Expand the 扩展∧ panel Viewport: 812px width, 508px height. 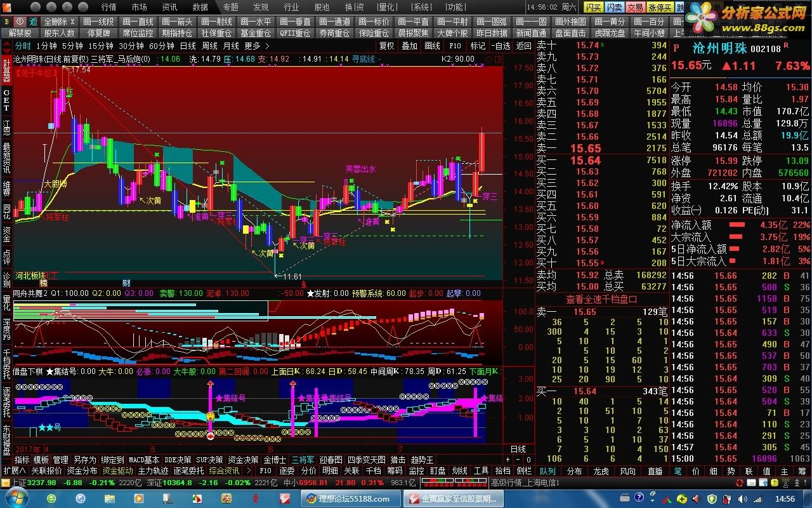[15, 471]
